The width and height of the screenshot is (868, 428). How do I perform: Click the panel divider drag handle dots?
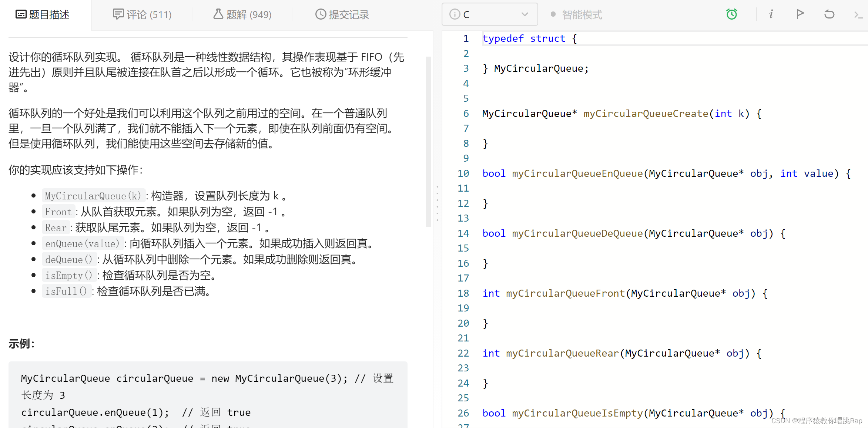(437, 203)
